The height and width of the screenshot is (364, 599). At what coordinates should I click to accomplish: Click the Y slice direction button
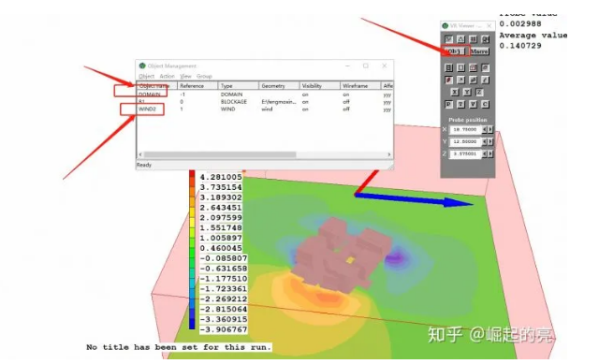[x=467, y=92]
